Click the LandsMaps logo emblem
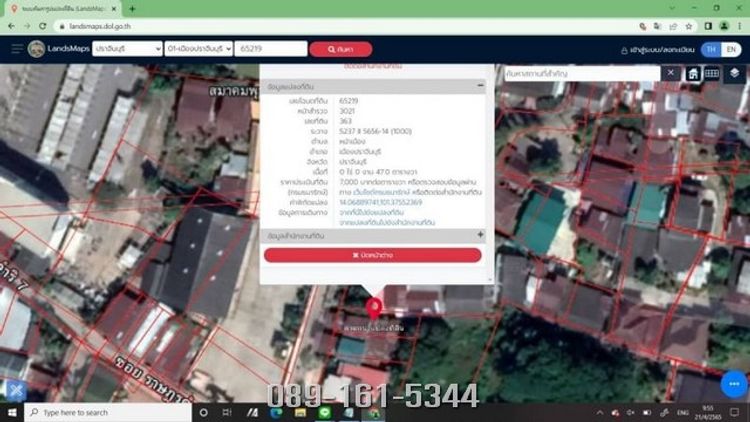This screenshot has height=422, width=750. tap(36, 49)
